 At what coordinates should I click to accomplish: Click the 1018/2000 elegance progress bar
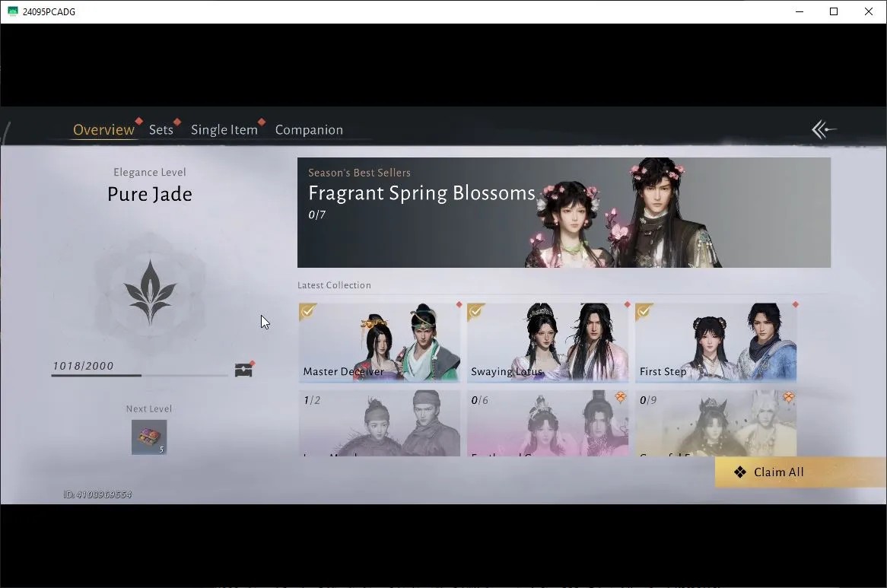[140, 375]
